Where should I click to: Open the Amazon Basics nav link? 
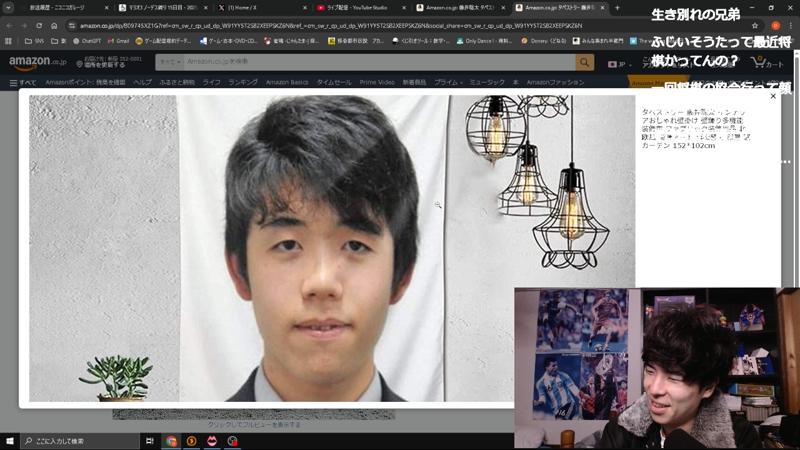[287, 82]
